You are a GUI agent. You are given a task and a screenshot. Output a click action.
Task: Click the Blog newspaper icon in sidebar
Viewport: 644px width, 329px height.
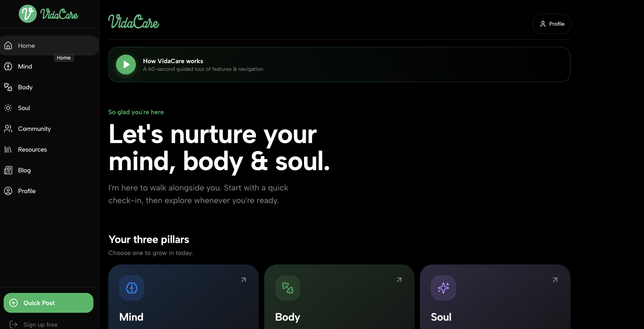click(x=8, y=170)
